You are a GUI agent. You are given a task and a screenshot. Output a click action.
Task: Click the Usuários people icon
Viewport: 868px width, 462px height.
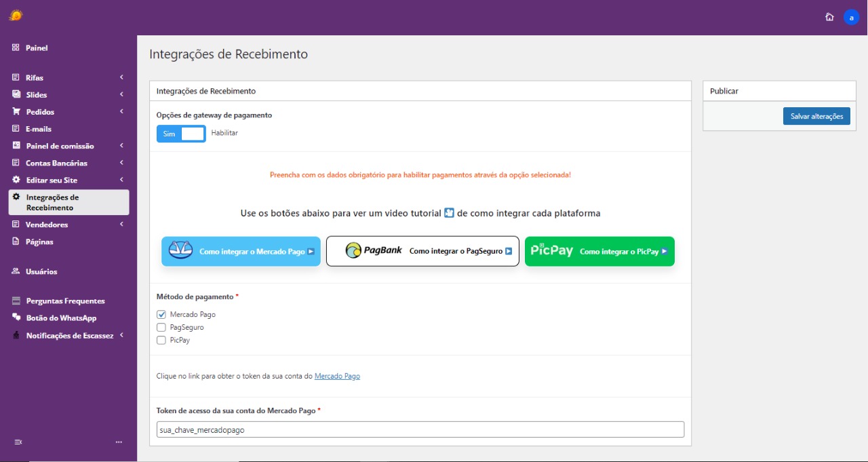point(16,271)
